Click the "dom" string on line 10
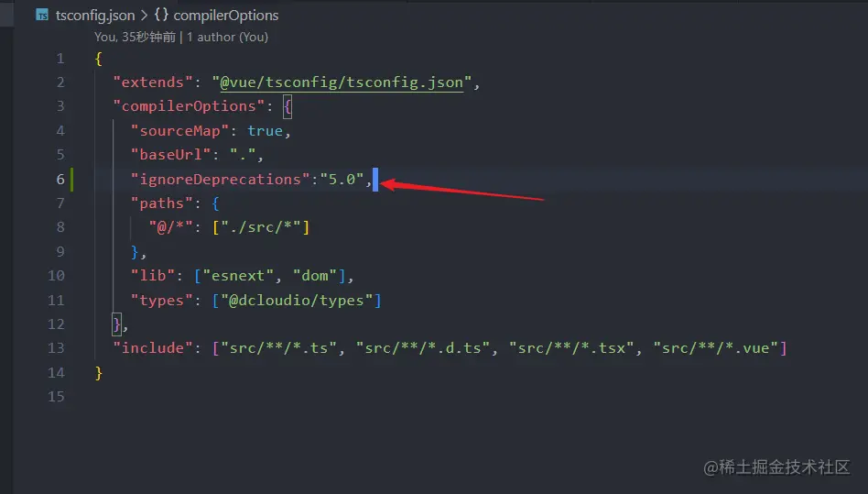The width and height of the screenshot is (868, 494). [315, 276]
